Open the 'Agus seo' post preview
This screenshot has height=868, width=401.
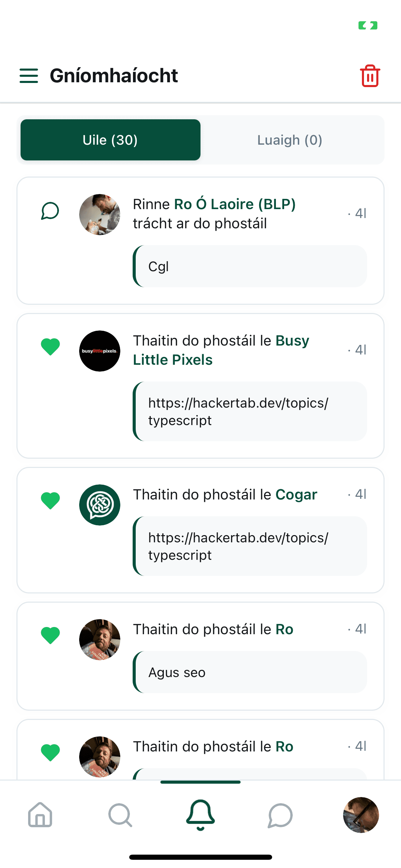click(250, 672)
